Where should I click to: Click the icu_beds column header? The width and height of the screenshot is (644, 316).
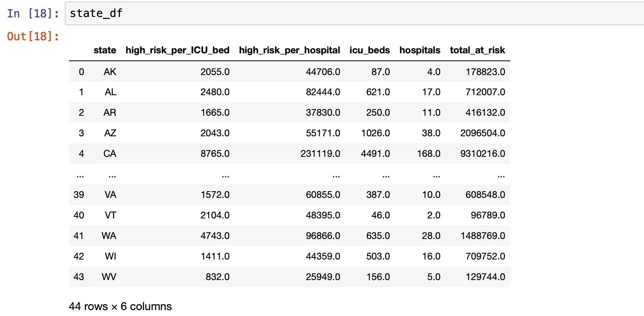pyautogui.click(x=369, y=50)
